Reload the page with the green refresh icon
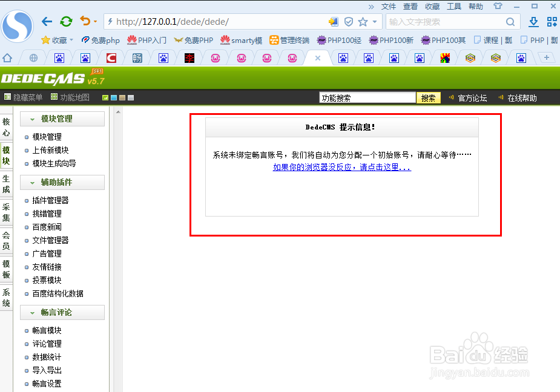 tap(66, 22)
